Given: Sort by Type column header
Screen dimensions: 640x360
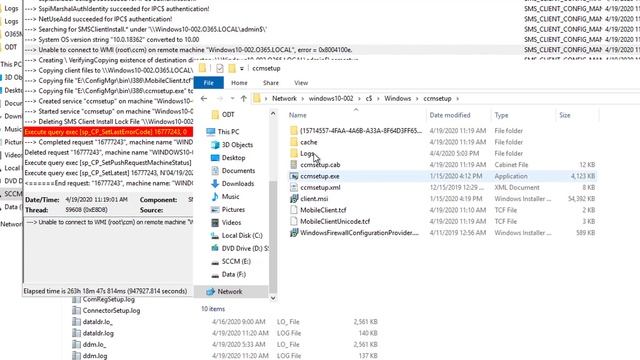Looking at the screenshot, I should [x=501, y=115].
